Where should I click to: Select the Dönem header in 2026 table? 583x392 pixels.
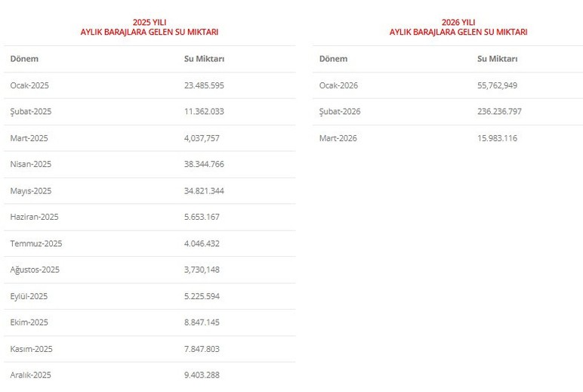(x=333, y=59)
